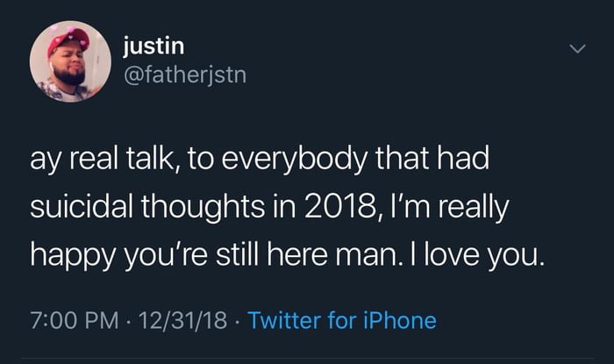This screenshot has height=364, width=614.
Task: Click the word "iPhone" in the source label
Action: [x=400, y=320]
